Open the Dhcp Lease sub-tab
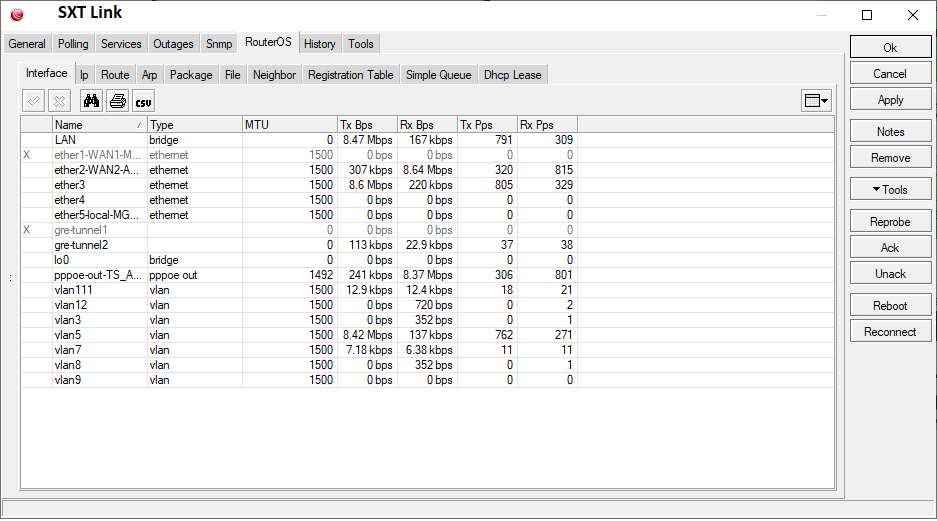 pos(513,75)
